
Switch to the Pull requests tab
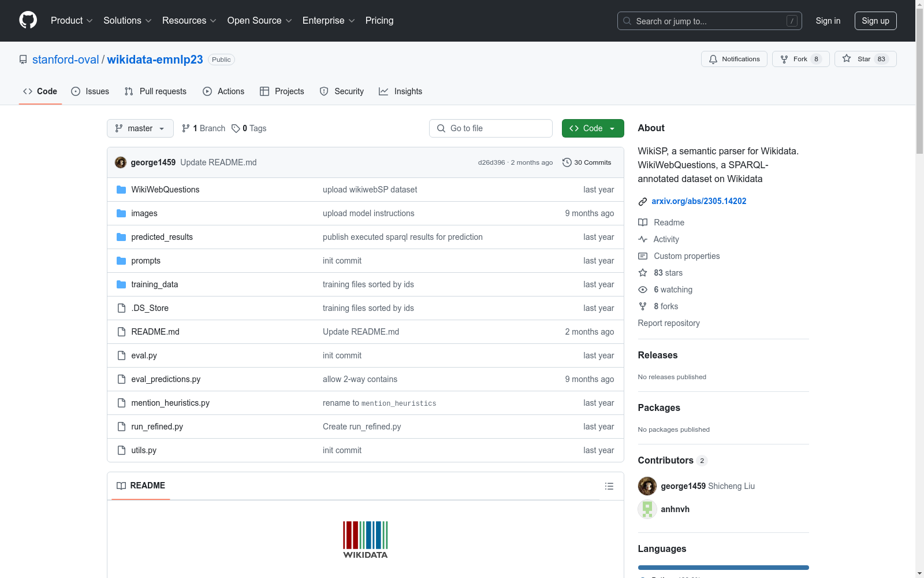155,91
